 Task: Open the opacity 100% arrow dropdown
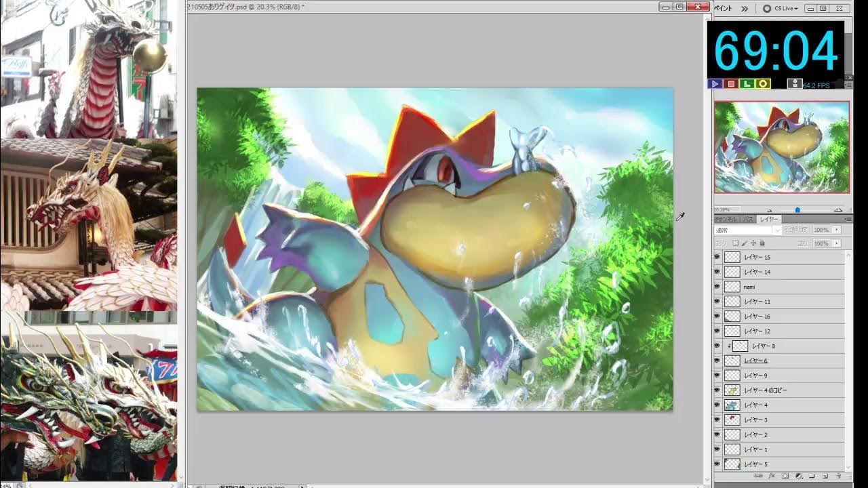coord(837,230)
